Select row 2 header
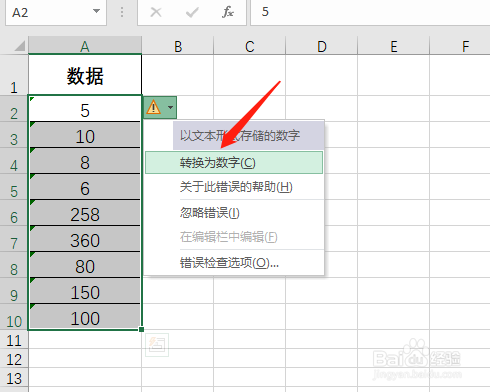The image size is (490, 392). click(14, 109)
